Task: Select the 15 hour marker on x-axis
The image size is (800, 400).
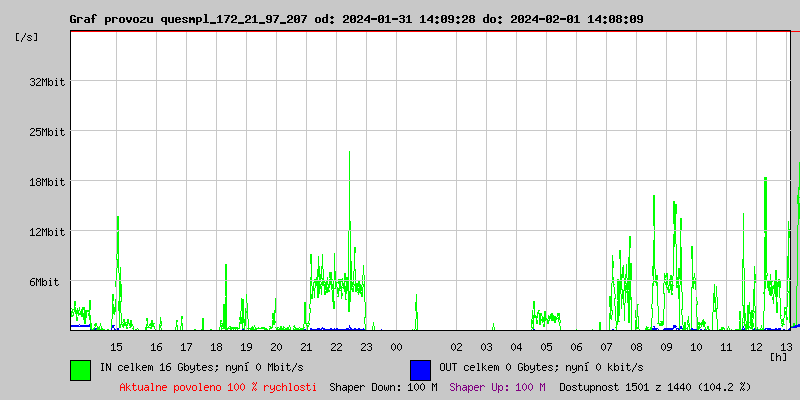Action: 116,347
